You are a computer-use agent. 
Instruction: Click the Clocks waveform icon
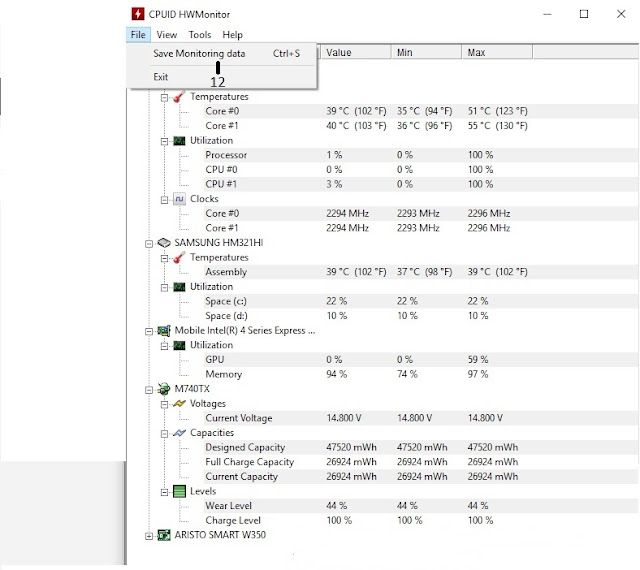click(179, 199)
